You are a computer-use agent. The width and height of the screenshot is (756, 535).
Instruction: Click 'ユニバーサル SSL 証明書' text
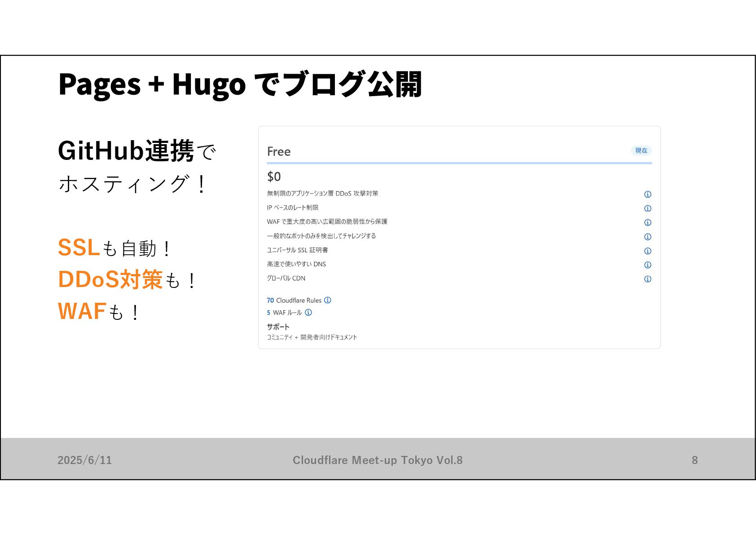coord(297,250)
